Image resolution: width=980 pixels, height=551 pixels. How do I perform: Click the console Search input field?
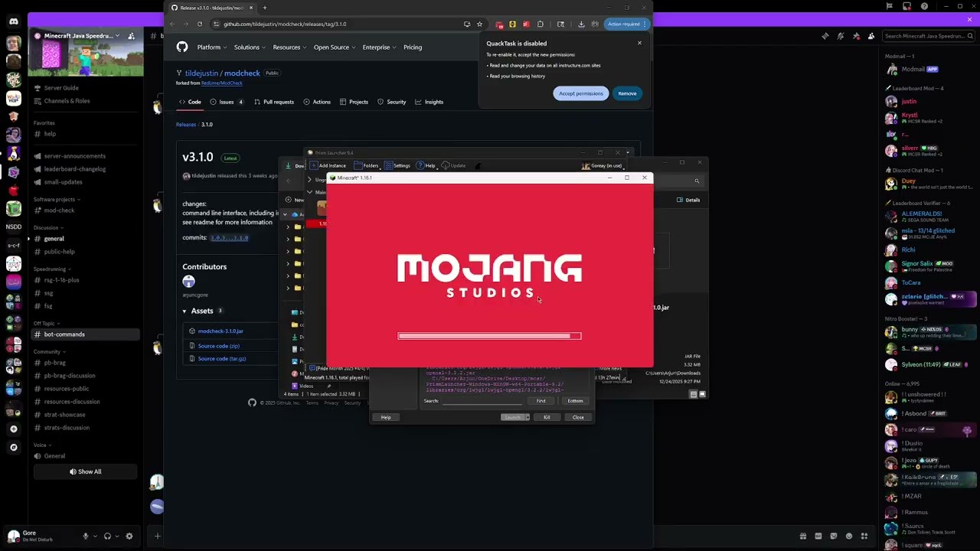pyautogui.click(x=482, y=401)
